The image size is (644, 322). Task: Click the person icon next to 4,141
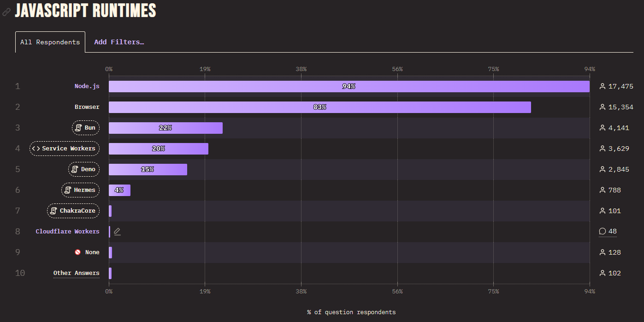[602, 128]
